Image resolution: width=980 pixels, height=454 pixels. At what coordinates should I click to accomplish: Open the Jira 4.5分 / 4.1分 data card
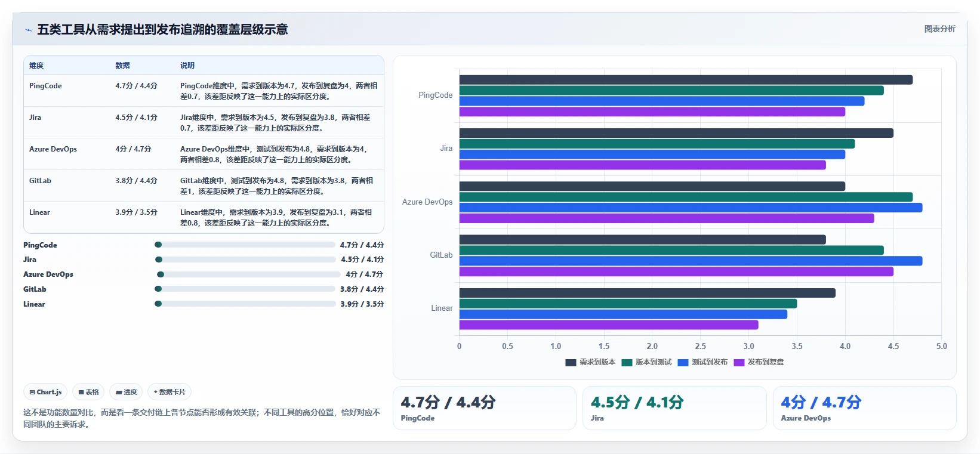(x=674, y=408)
